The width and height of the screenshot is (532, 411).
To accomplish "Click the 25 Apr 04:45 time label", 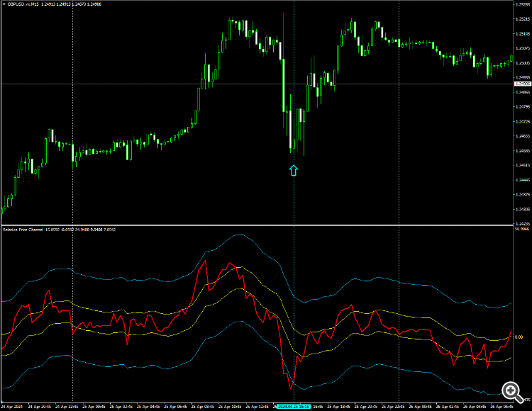I will click(x=148, y=407).
